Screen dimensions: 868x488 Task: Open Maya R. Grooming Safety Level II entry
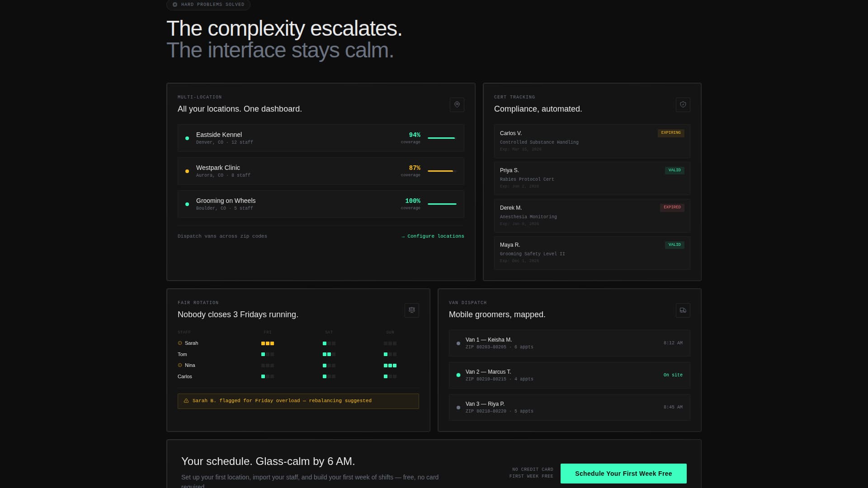(x=592, y=253)
